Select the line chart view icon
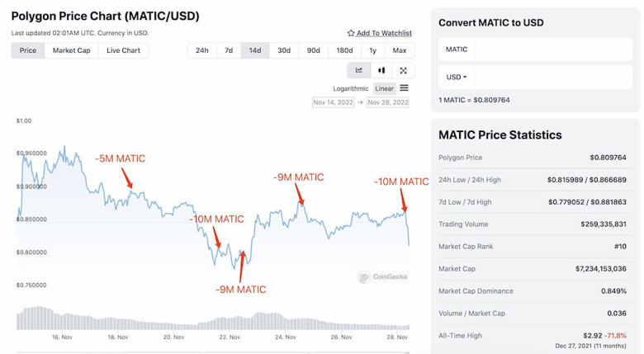Viewport: 644px width, 354px height. 359,70
